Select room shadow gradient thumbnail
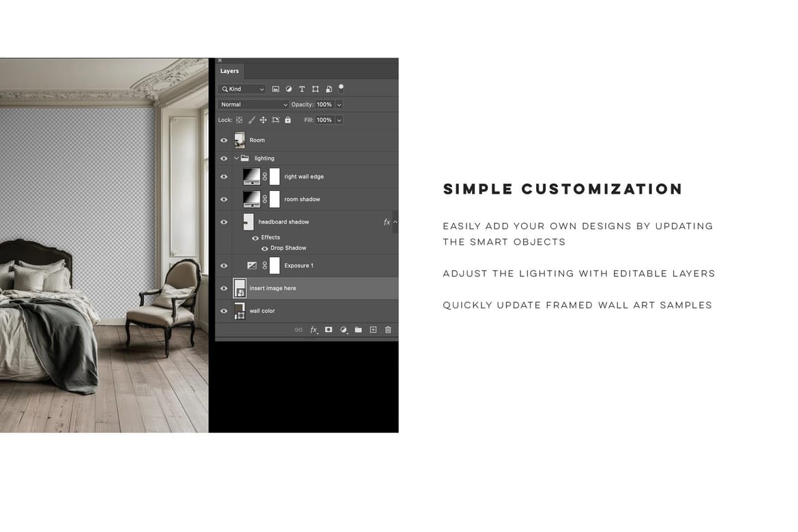Image resolution: width=798 pixels, height=532 pixels. [x=252, y=199]
